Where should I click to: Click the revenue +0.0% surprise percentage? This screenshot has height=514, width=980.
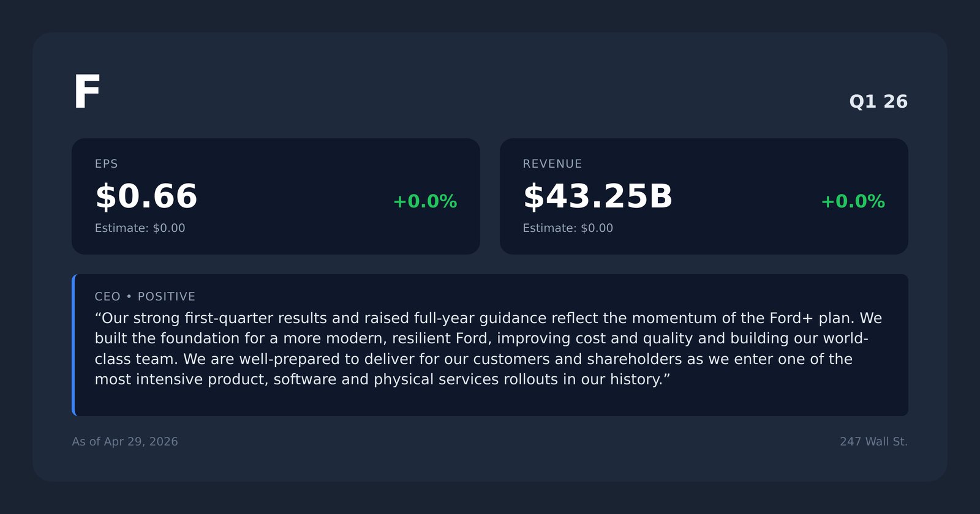(853, 201)
